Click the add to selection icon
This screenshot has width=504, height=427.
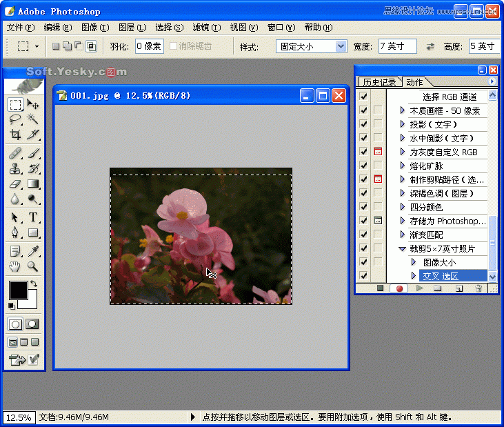pyautogui.click(x=67, y=46)
